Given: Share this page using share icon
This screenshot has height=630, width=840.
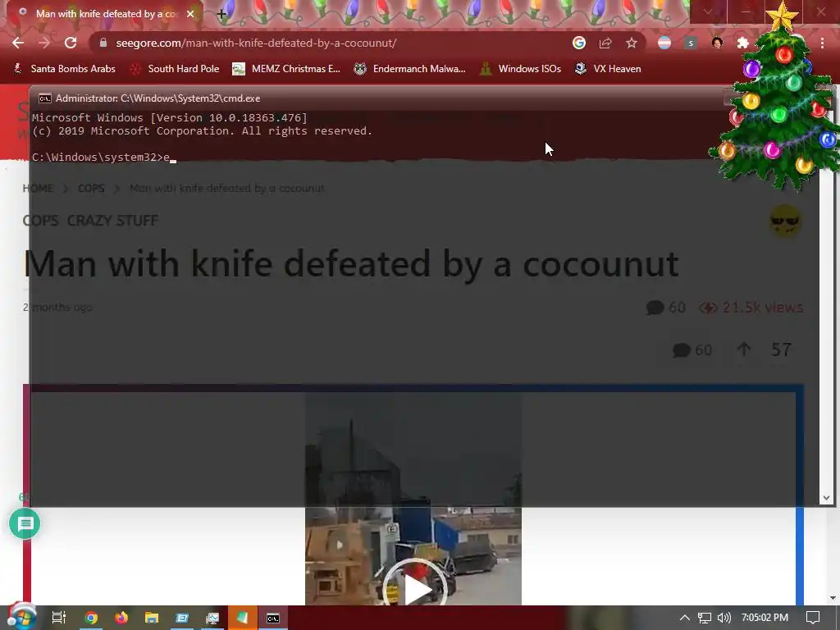Looking at the screenshot, I should [605, 43].
